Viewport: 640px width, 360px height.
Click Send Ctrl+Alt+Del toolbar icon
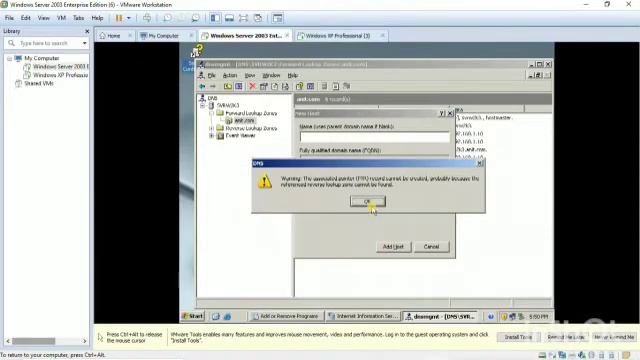pyautogui.click(x=147, y=18)
